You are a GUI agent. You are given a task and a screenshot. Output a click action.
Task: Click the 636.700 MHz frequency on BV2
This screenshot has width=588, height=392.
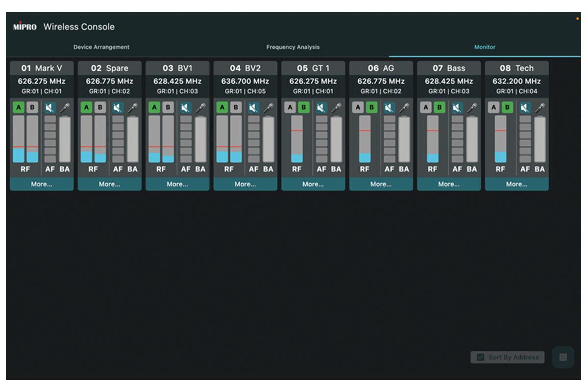point(245,81)
